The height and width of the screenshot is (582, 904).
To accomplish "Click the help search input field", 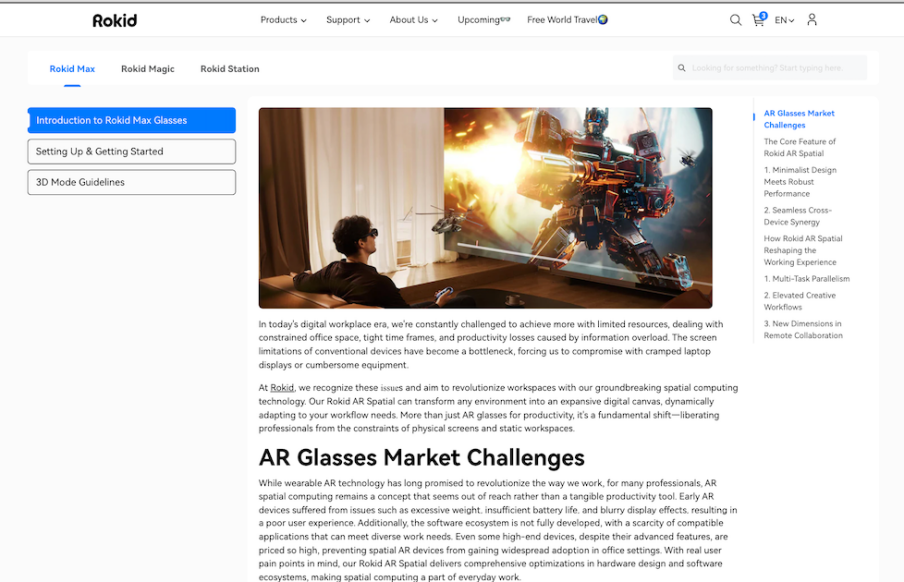I will (x=775, y=68).
